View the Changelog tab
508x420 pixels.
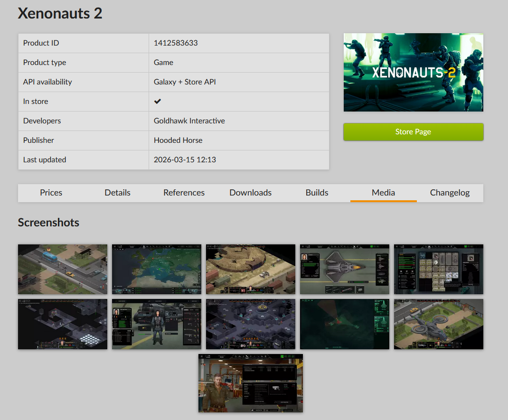point(450,193)
